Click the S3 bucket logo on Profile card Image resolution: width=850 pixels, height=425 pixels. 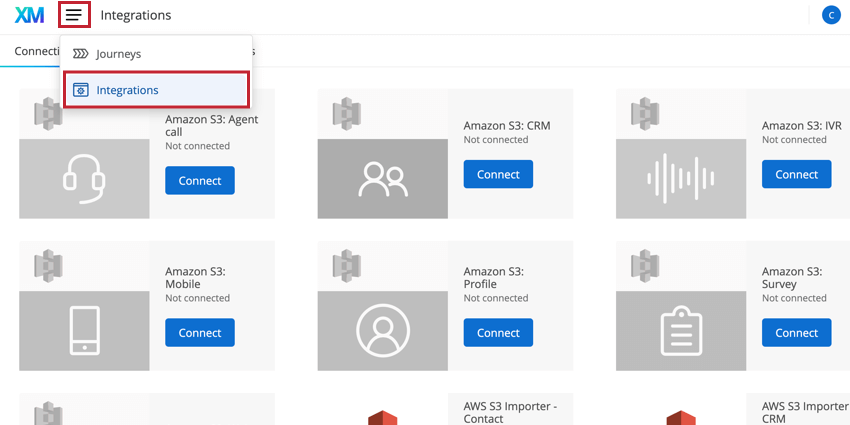pos(347,266)
